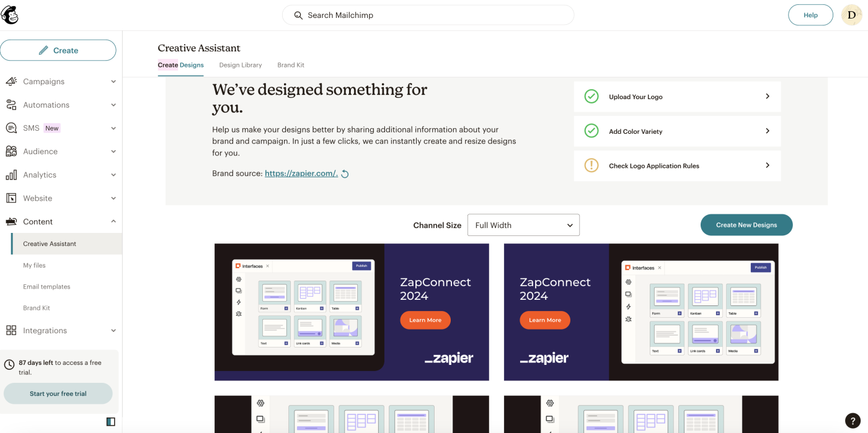The image size is (868, 433).
Task: Click the Integrations grid icon
Action: tap(11, 330)
